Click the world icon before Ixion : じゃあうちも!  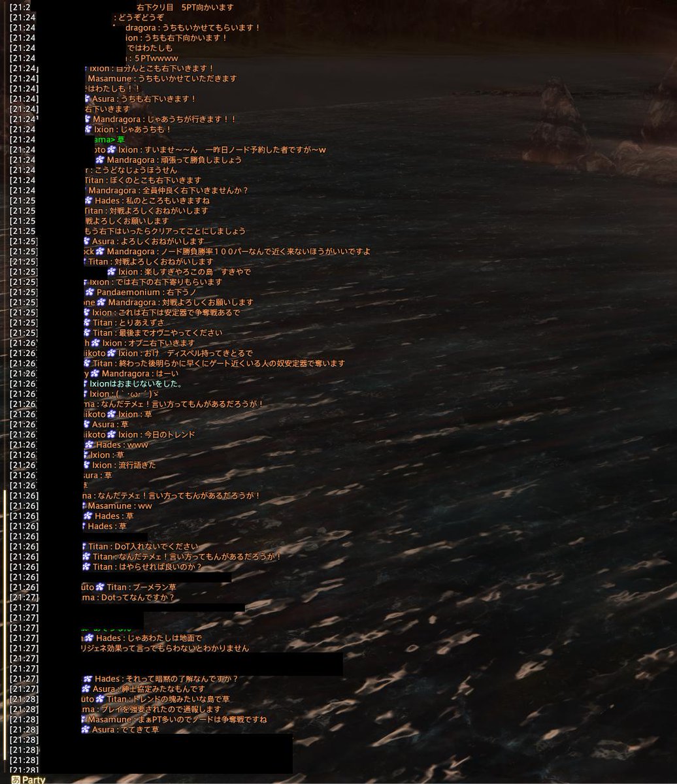point(88,129)
